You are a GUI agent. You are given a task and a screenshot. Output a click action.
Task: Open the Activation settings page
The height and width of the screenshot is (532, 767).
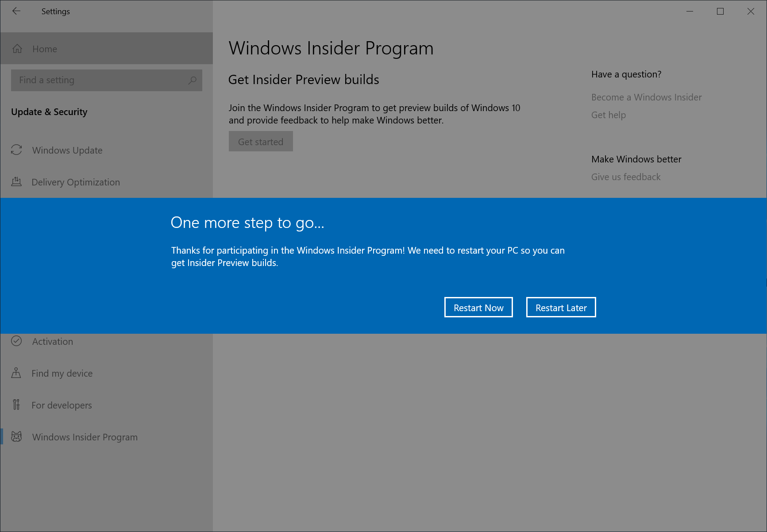click(x=52, y=341)
